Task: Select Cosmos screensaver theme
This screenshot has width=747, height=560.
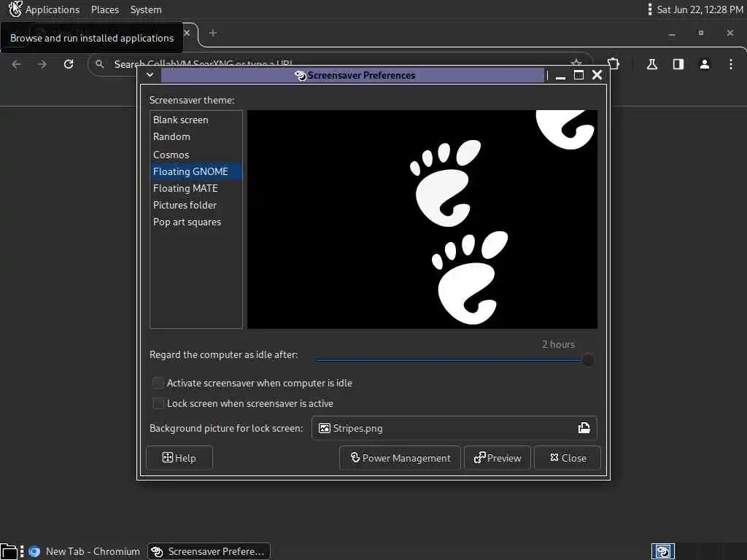Action: pyautogui.click(x=196, y=155)
